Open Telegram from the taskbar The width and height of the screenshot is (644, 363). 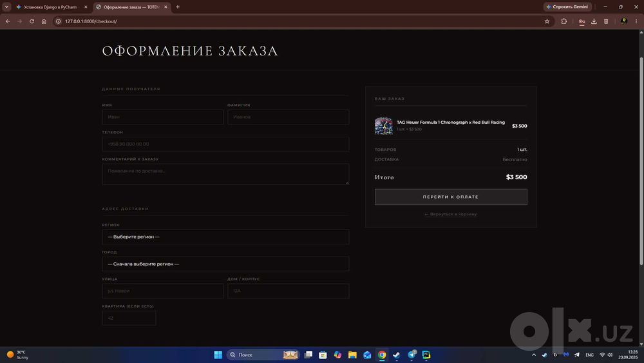tap(412, 355)
